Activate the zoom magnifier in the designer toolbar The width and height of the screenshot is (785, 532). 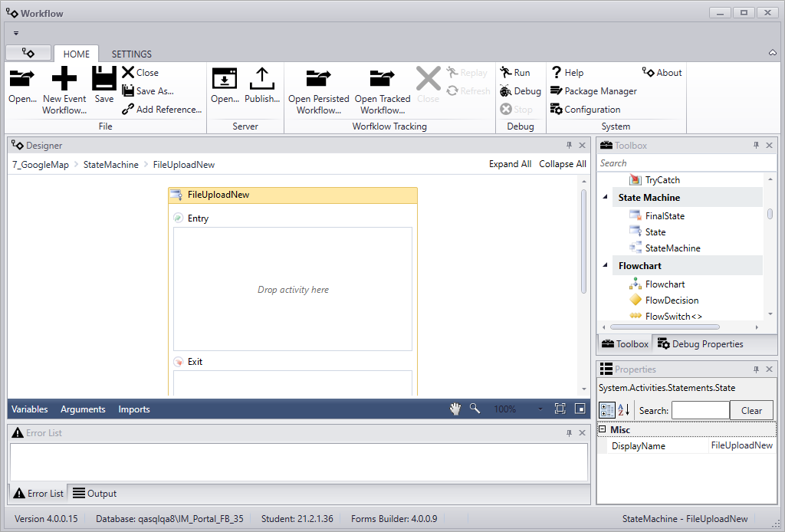click(x=475, y=409)
